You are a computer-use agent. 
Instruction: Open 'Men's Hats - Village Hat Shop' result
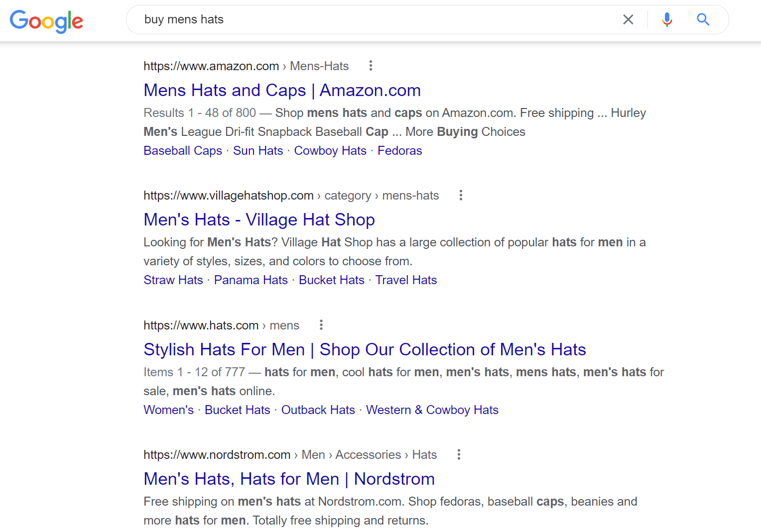tap(259, 219)
